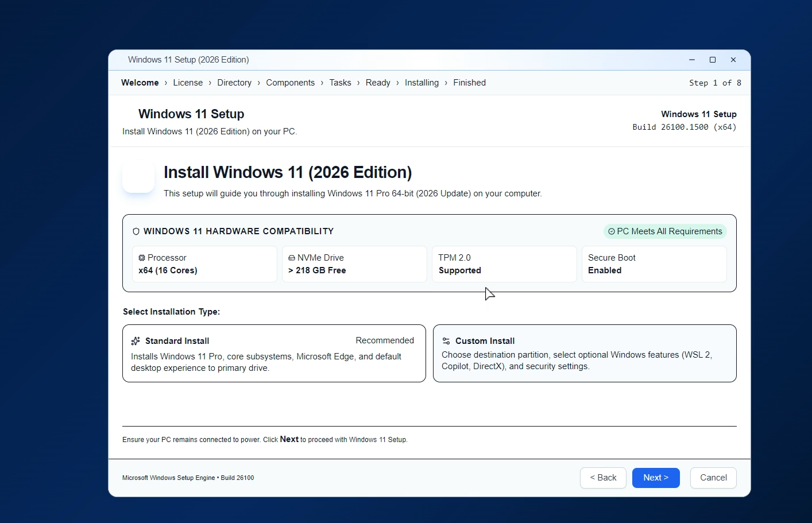The image size is (812, 523).
Task: Click Windows 11 Hardware Compatibility heading
Action: [238, 231]
